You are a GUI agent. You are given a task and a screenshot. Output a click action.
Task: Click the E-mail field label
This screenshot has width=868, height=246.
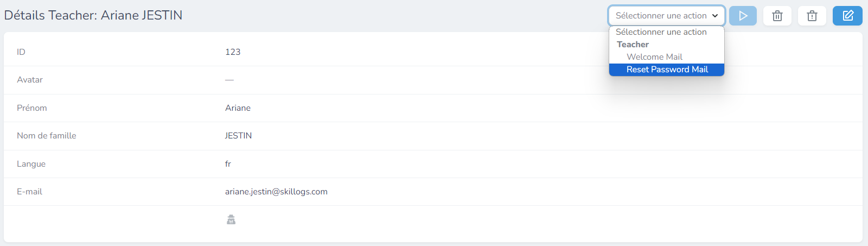(x=29, y=192)
